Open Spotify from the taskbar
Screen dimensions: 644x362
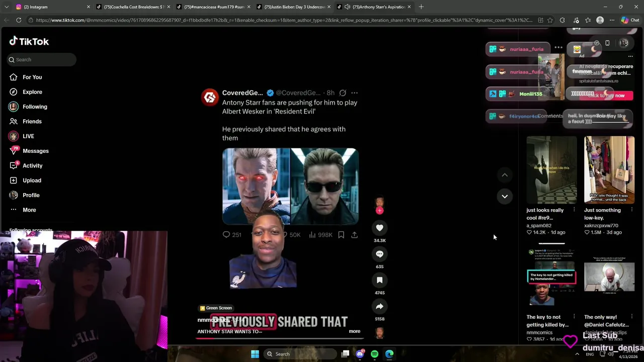point(374,354)
